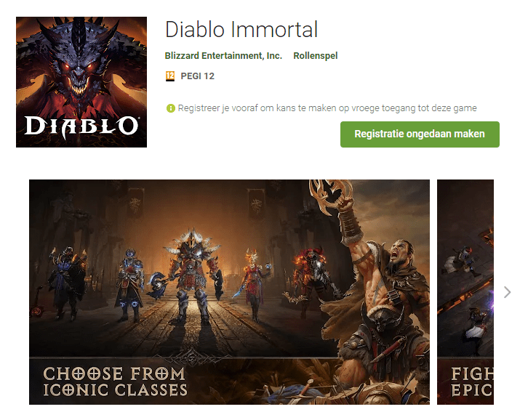Click the Diablo Immortal title heading
The width and height of the screenshot is (520, 420).
241,30
